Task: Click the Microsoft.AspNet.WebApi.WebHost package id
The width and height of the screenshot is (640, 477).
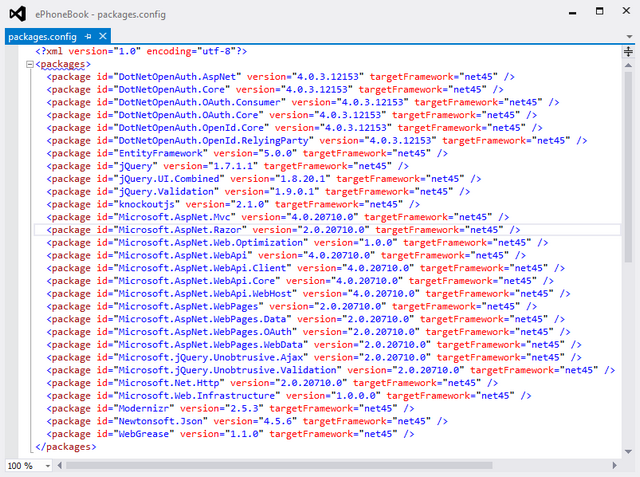Action: click(x=205, y=293)
